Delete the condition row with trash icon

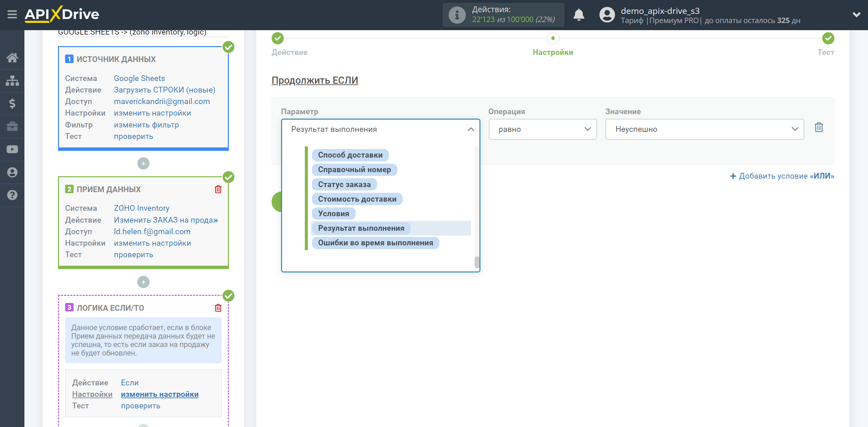tap(819, 127)
